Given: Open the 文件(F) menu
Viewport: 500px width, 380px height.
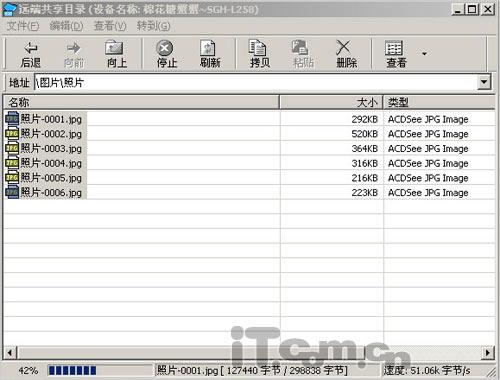Looking at the screenshot, I should click(x=23, y=26).
